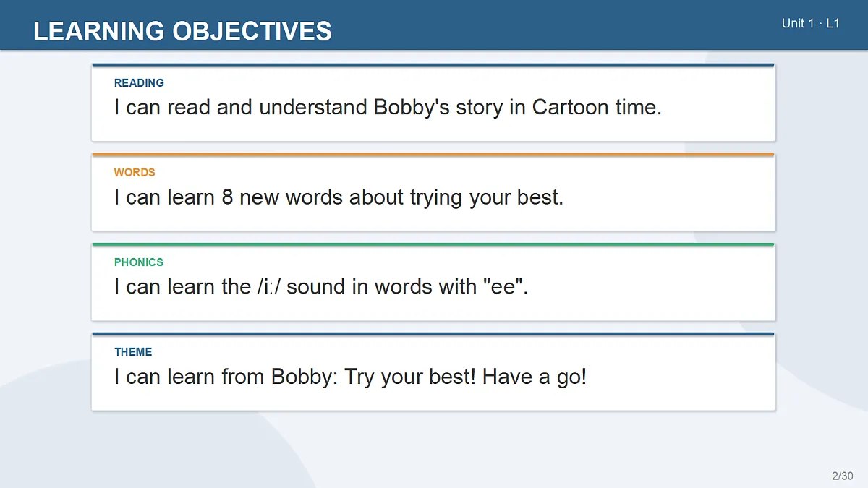Click the Unit 1 · L1 label
This screenshot has height=488, width=868.
click(x=810, y=23)
